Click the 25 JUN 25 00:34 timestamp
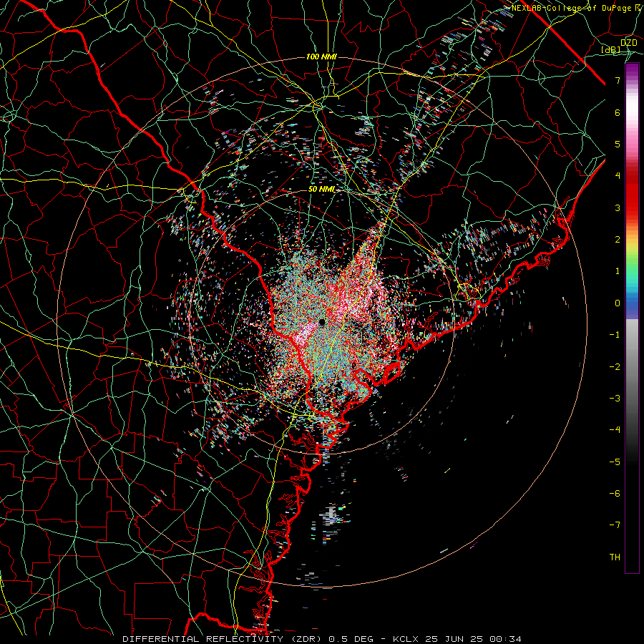This screenshot has height=644, width=644. click(x=474, y=639)
